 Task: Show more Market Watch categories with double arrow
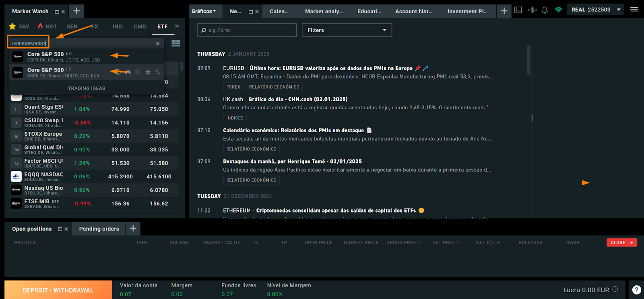[177, 26]
